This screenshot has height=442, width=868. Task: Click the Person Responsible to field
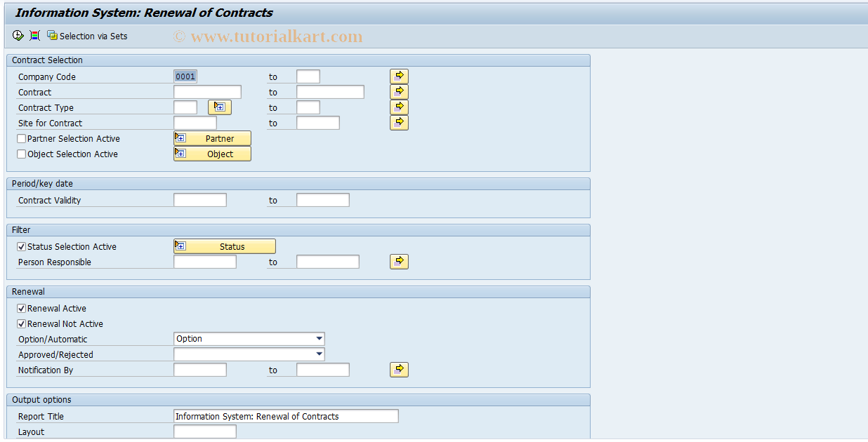pos(328,262)
